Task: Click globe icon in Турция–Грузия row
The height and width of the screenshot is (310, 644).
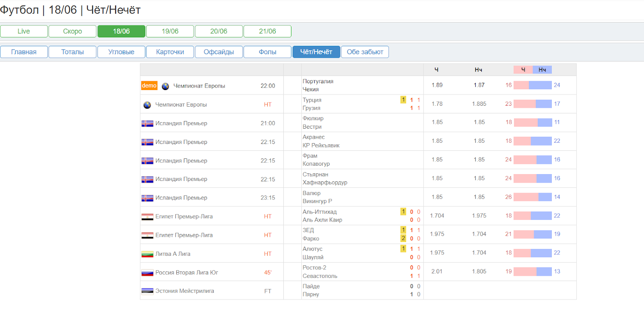Action: point(147,105)
